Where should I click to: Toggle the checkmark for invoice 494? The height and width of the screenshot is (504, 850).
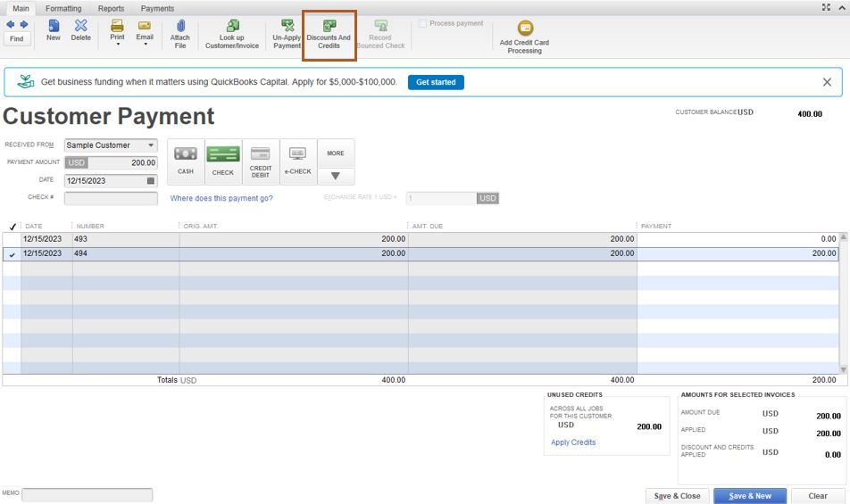12,254
